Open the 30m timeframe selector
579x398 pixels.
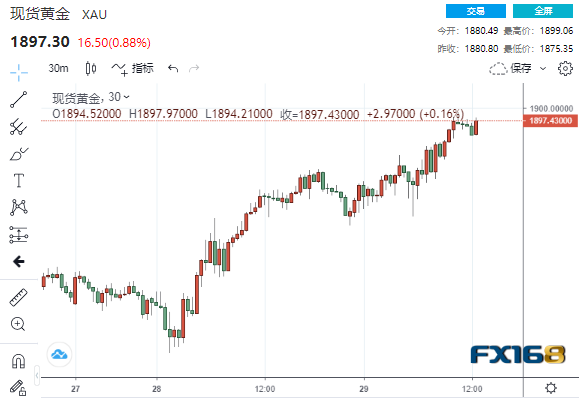coord(58,68)
